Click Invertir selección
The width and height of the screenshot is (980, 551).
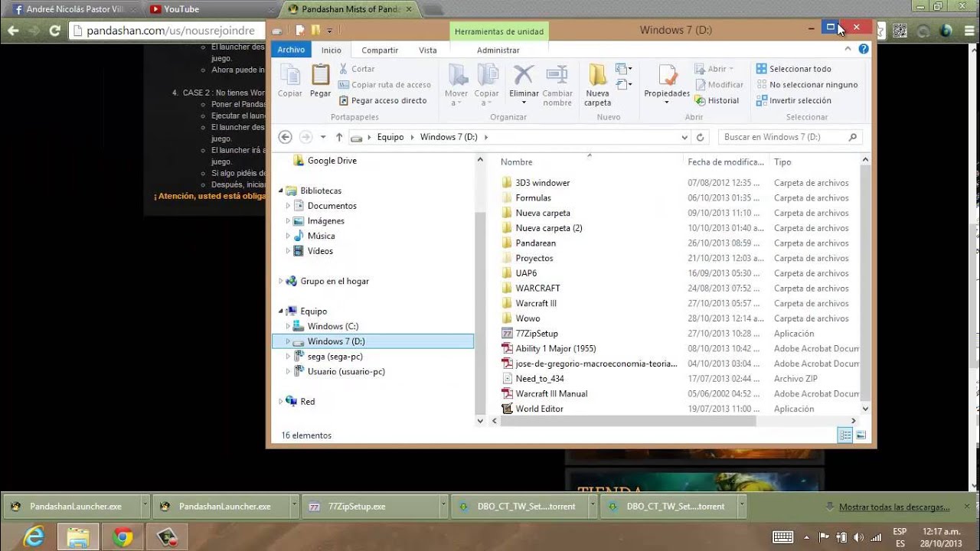click(x=794, y=100)
